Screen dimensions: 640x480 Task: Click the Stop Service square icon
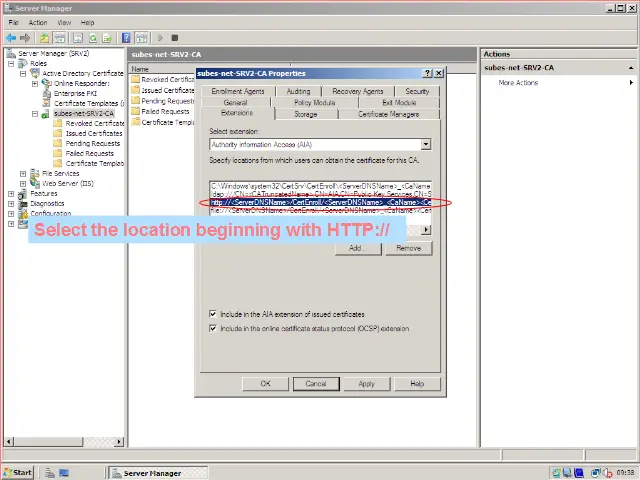[x=174, y=38]
